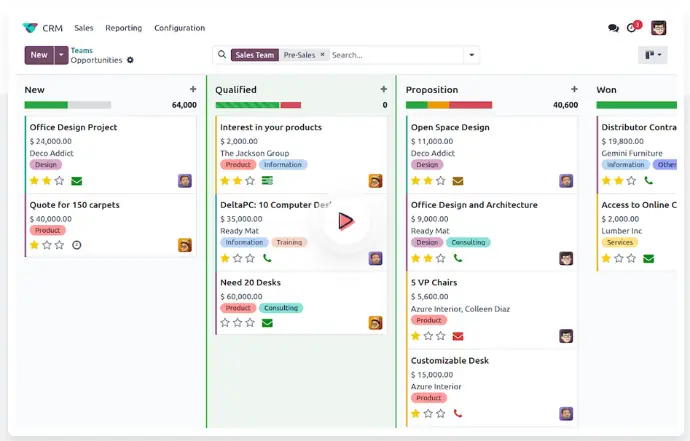This screenshot has height=441, width=690.
Task: Expand the dropdown arrow beside New button
Action: point(62,55)
